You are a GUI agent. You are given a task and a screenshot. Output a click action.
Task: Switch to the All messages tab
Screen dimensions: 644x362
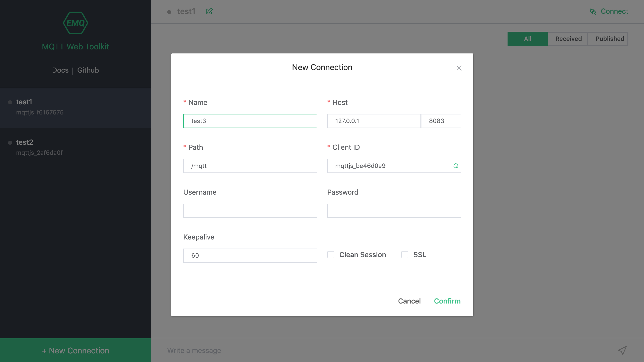click(x=527, y=39)
